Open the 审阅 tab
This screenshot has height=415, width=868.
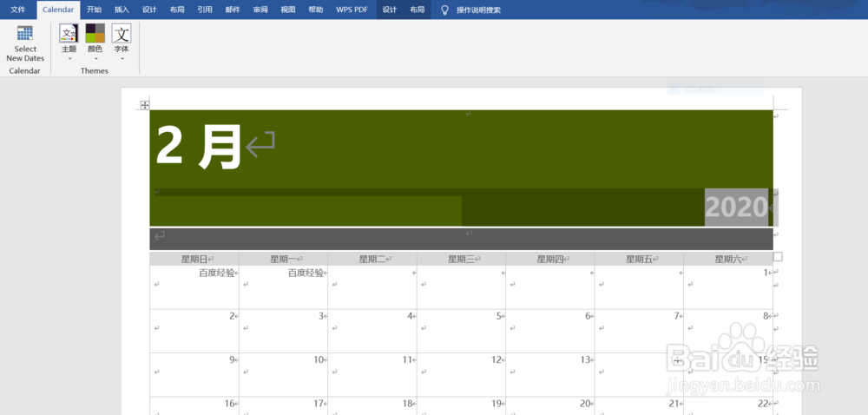click(x=260, y=10)
